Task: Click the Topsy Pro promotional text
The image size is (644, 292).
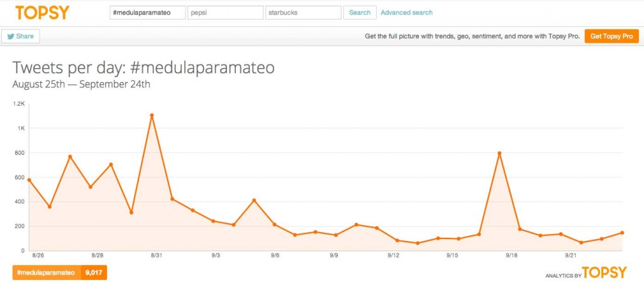Action: point(472,36)
